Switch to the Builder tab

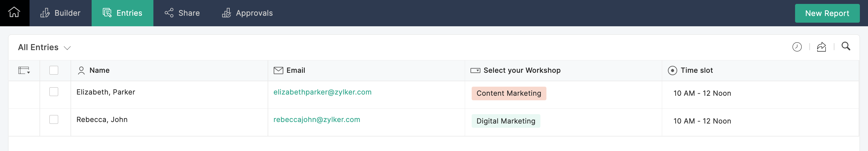pyautogui.click(x=60, y=13)
